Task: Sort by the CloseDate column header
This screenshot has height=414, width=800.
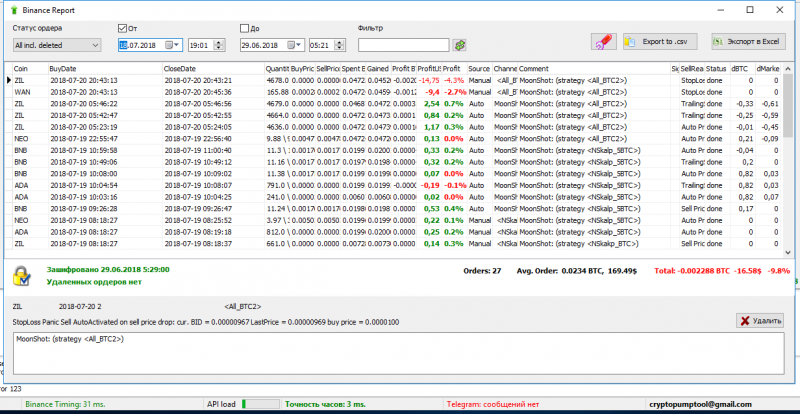Action: pyautogui.click(x=213, y=68)
